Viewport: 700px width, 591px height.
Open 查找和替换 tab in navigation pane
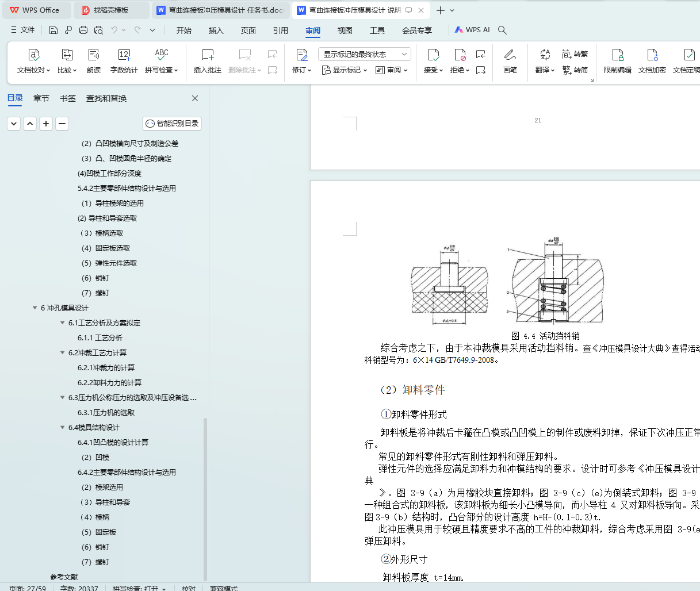pyautogui.click(x=106, y=98)
